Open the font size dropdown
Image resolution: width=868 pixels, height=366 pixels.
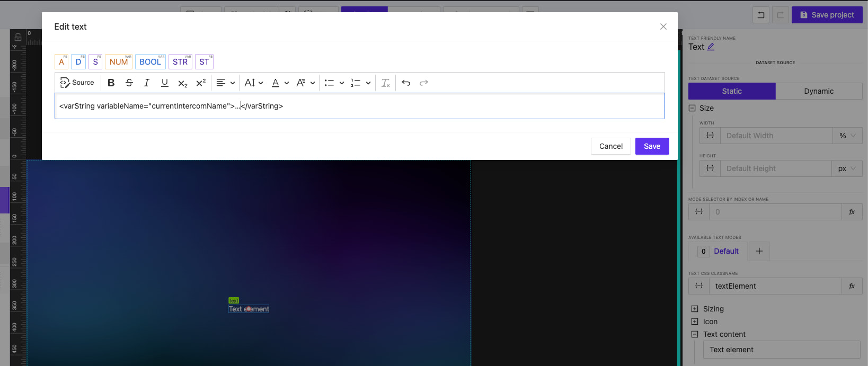[254, 83]
